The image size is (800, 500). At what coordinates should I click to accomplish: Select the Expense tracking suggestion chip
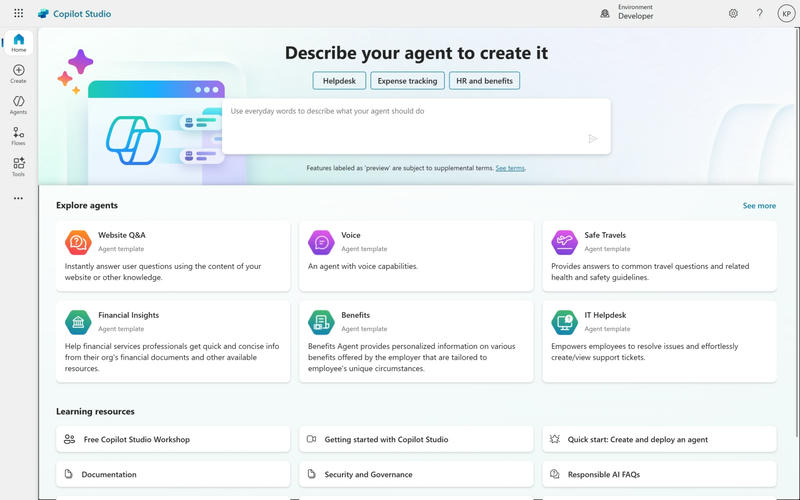pyautogui.click(x=407, y=81)
